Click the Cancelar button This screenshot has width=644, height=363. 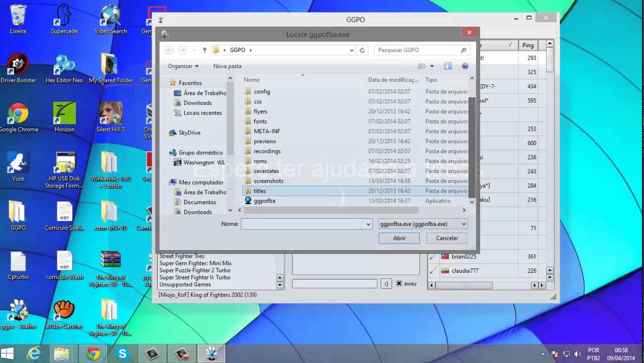[x=447, y=238]
